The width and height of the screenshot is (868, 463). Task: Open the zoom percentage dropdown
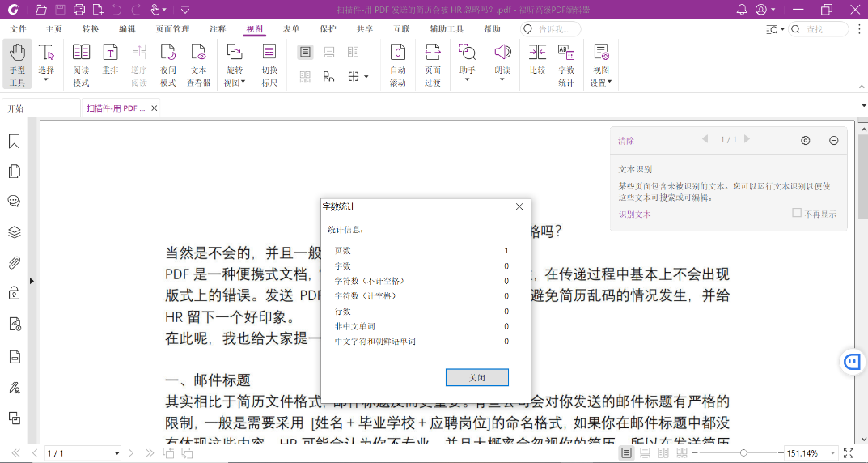[831, 453]
